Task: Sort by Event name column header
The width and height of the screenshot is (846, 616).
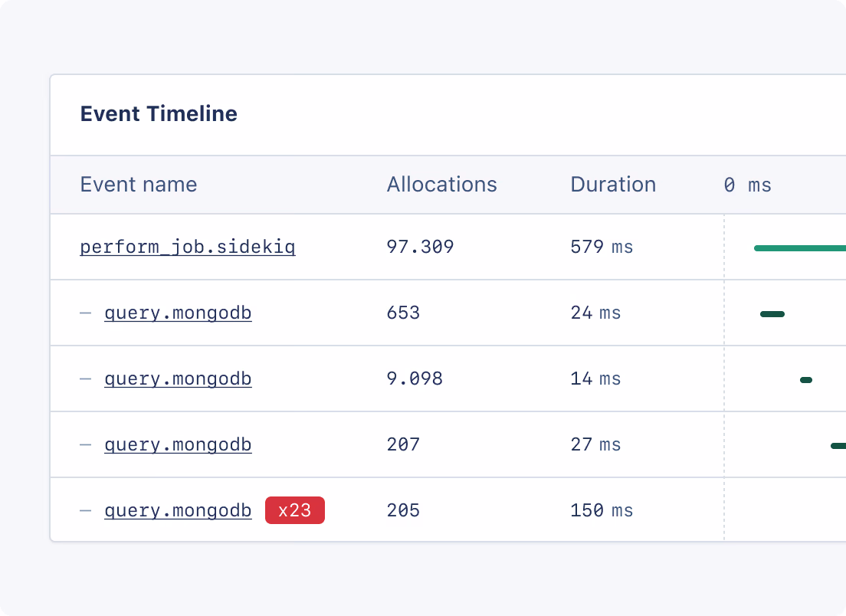Action: (x=139, y=185)
